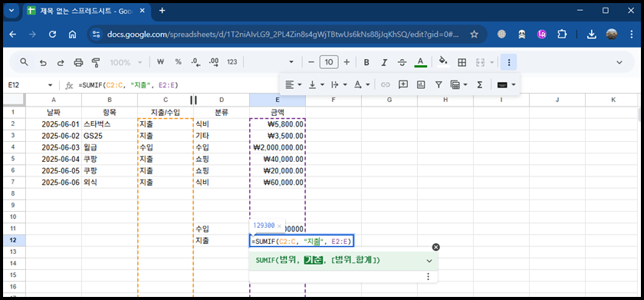Bookmark this page with the star
This screenshot has width=644, height=300.
pos(474,35)
